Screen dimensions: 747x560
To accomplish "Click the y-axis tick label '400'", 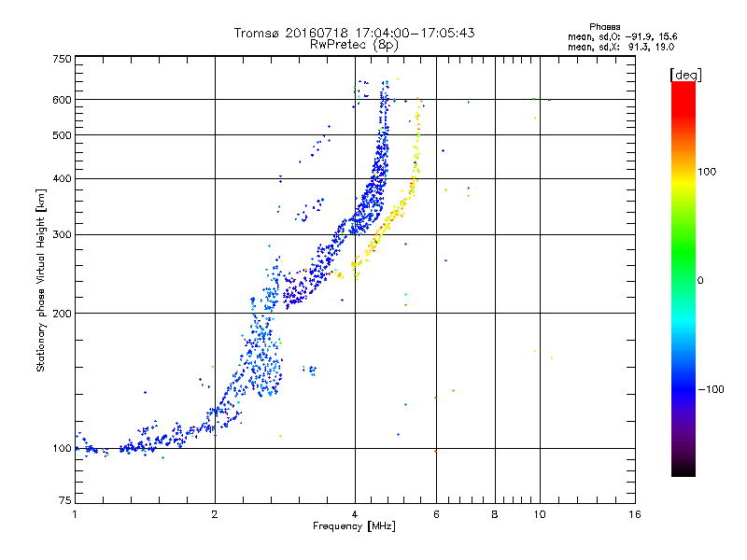I will click(x=62, y=179).
